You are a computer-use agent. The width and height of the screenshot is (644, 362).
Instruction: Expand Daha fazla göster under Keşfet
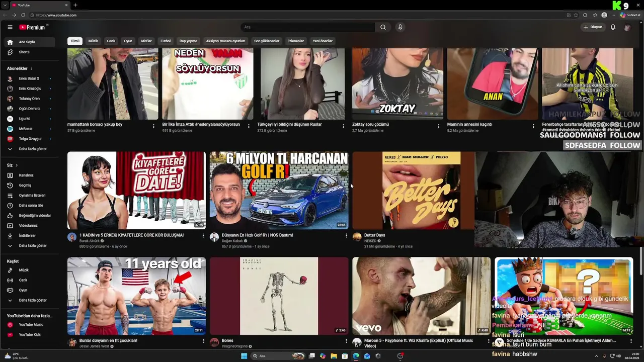[x=30, y=300]
